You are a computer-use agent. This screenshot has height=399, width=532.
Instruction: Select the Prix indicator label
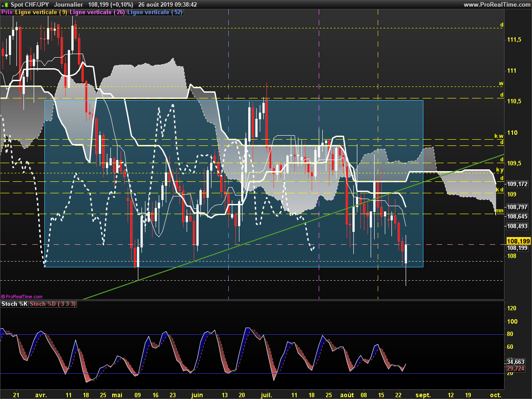[7, 12]
